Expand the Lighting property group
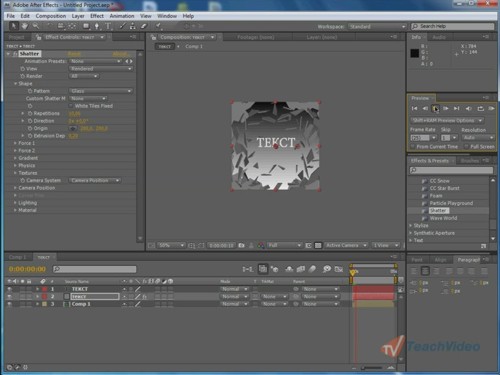The image size is (500, 375). [15, 203]
